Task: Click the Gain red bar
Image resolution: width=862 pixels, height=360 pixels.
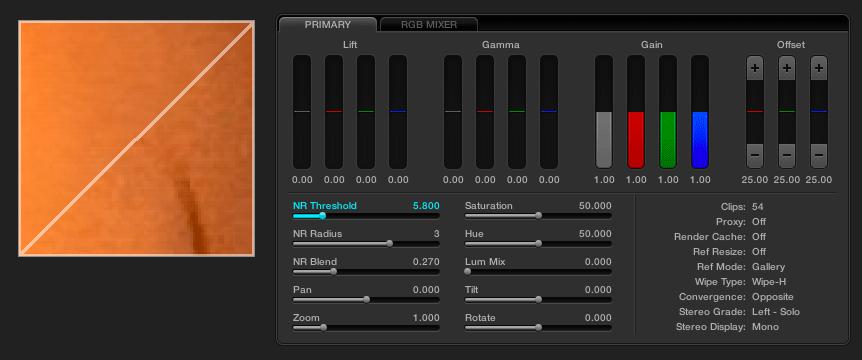Action: pos(636,112)
